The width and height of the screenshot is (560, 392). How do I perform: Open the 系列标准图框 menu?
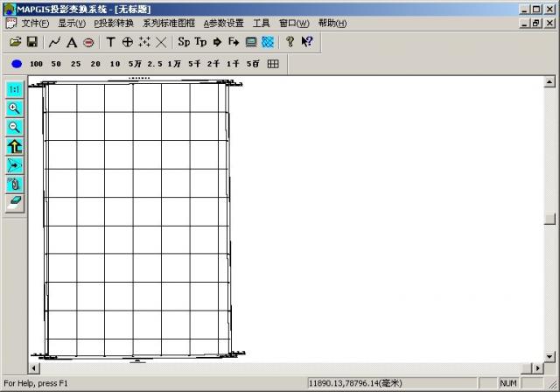[169, 24]
